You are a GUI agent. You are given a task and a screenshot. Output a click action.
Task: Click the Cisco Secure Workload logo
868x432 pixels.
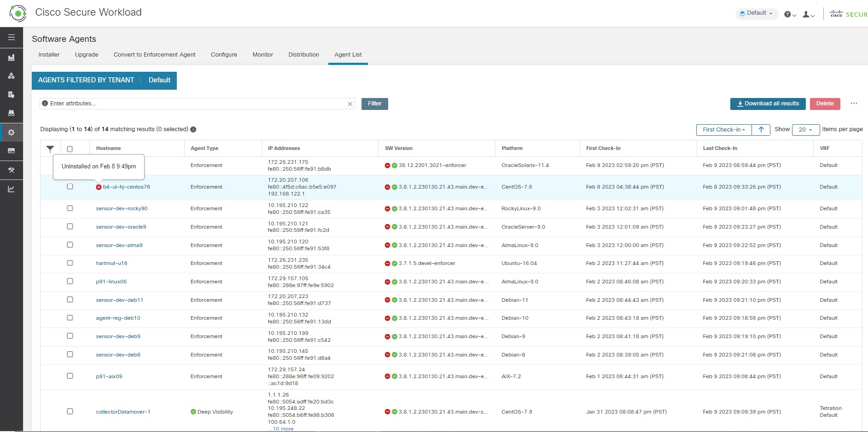pyautogui.click(x=18, y=13)
